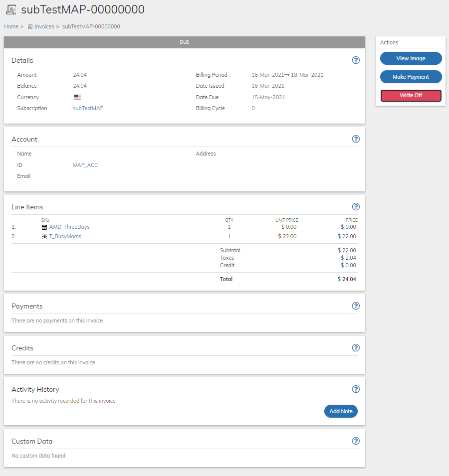Click 'There are no payments on this invoice'
This screenshot has width=449, height=476.
tap(57, 320)
